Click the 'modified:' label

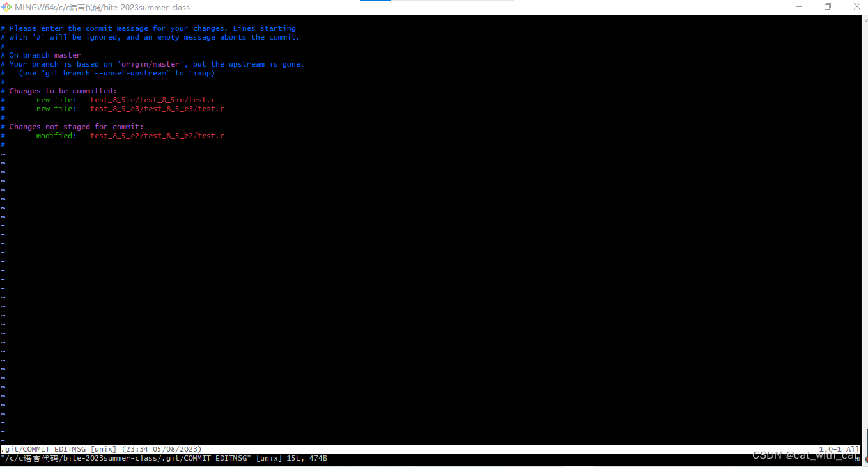tap(56, 136)
